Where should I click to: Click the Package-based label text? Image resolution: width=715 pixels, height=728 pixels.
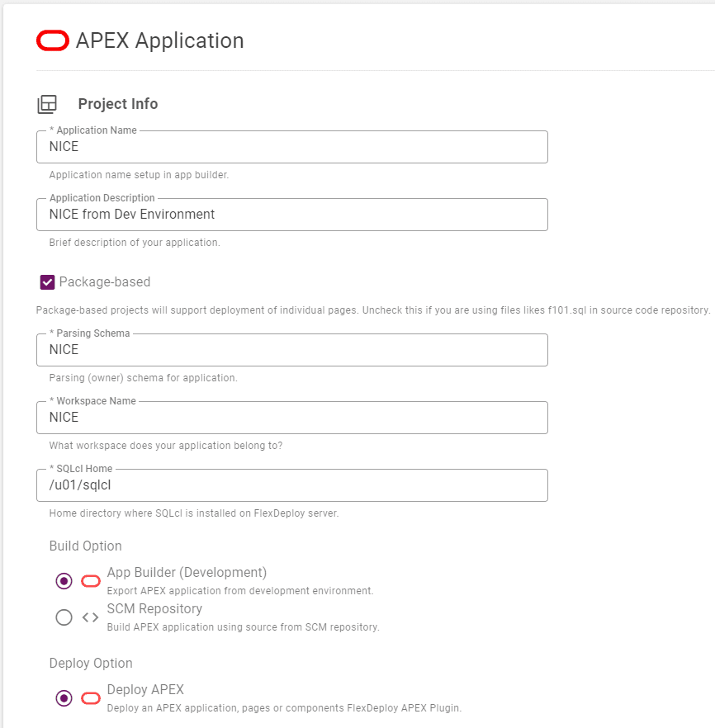[105, 281]
